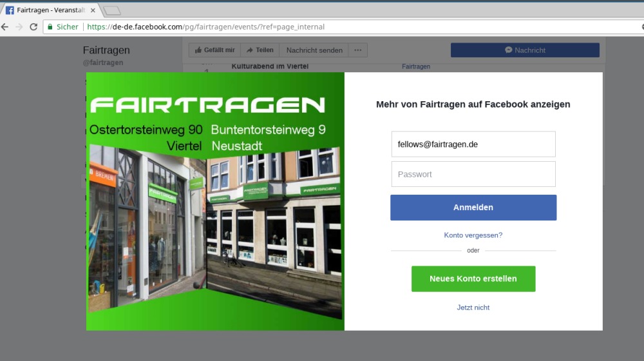The width and height of the screenshot is (644, 361).
Task: Click the Facebook favicon on the tab
Action: pos(10,10)
